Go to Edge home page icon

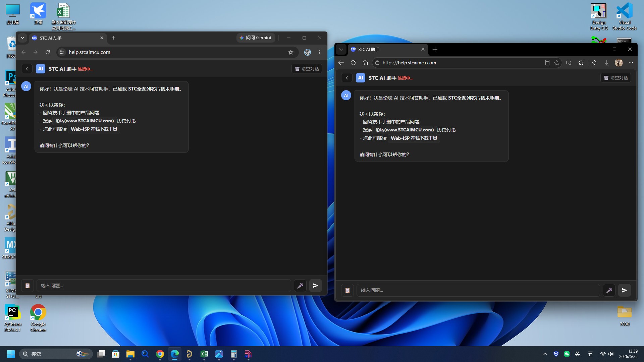(x=365, y=63)
